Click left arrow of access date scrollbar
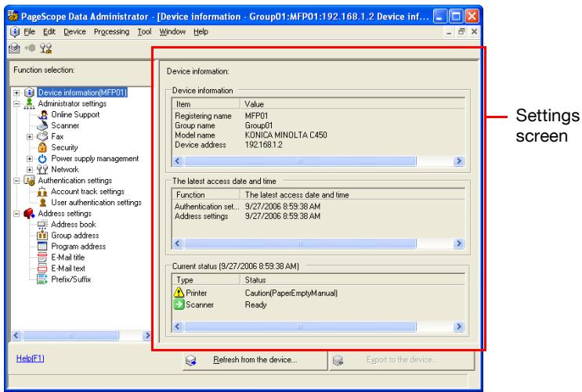This screenshot has width=582, height=392. pos(178,243)
